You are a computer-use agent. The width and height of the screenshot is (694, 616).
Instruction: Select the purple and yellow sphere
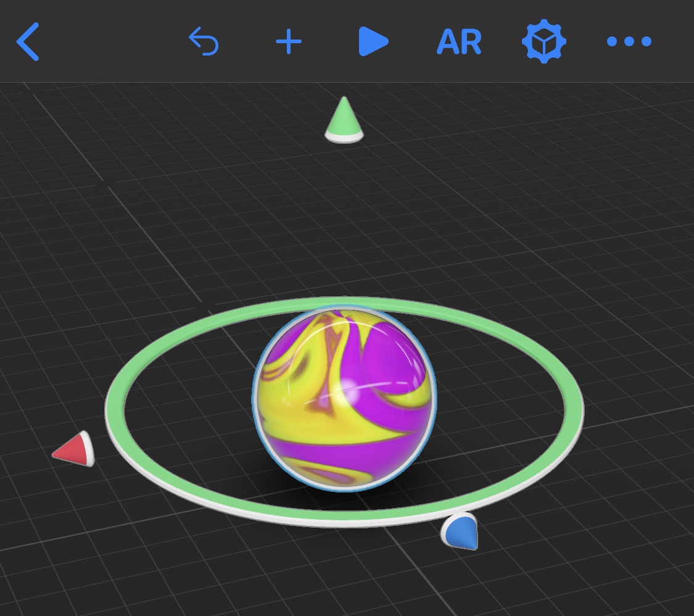[x=344, y=399]
